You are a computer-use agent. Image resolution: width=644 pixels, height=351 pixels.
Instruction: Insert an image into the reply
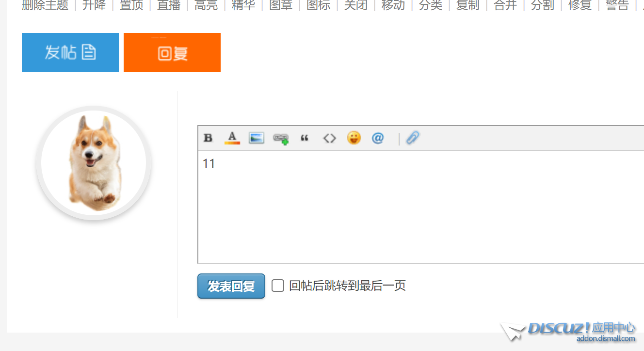click(256, 138)
